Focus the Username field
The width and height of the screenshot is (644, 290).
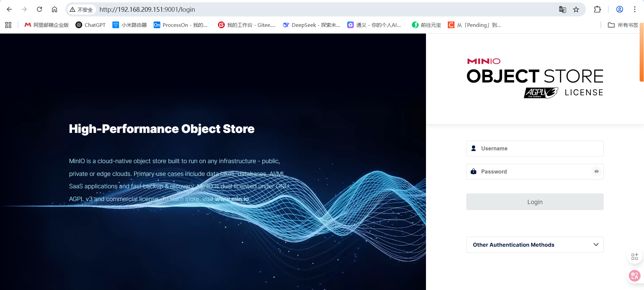(x=535, y=148)
